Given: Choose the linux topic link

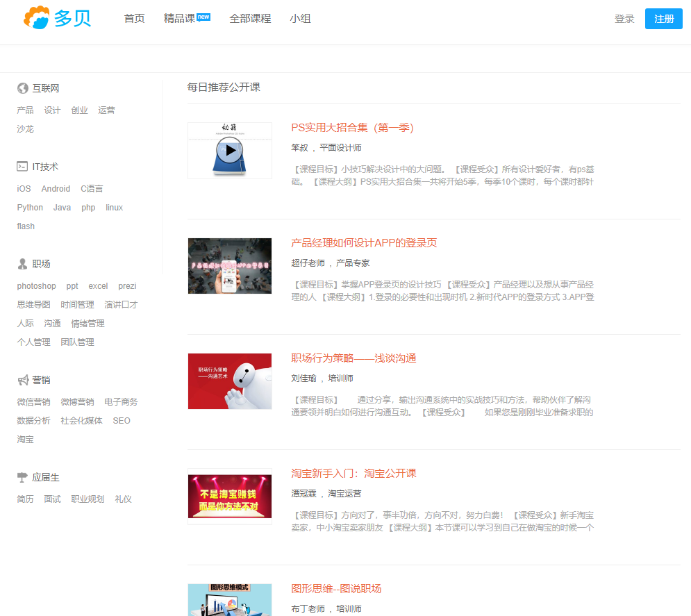Looking at the screenshot, I should pos(114,208).
